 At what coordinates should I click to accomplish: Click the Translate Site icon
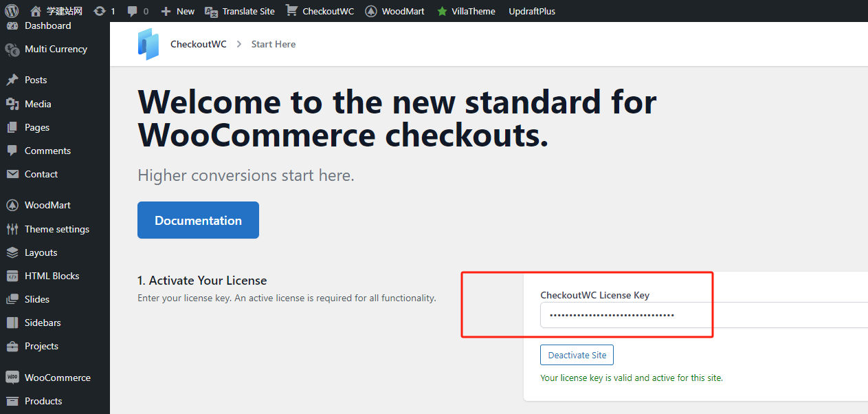(212, 11)
